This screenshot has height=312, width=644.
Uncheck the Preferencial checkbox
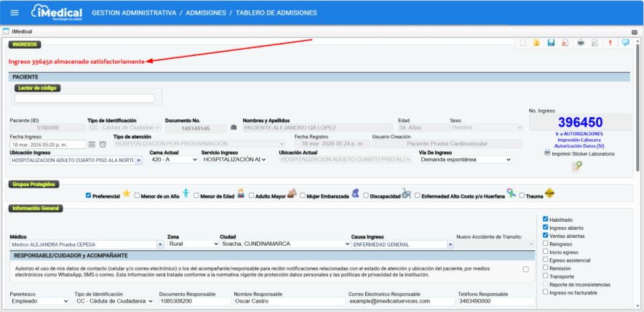click(89, 195)
